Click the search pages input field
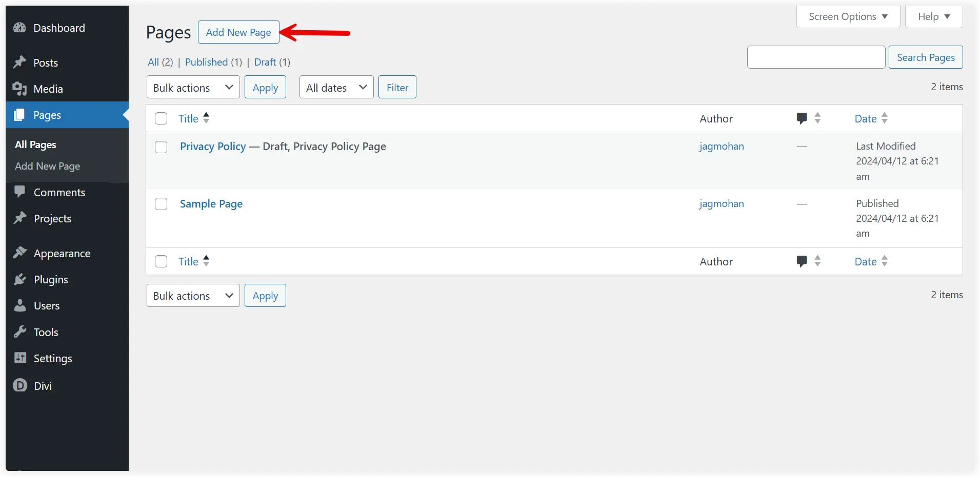The height and width of the screenshot is (477, 980). point(816,57)
